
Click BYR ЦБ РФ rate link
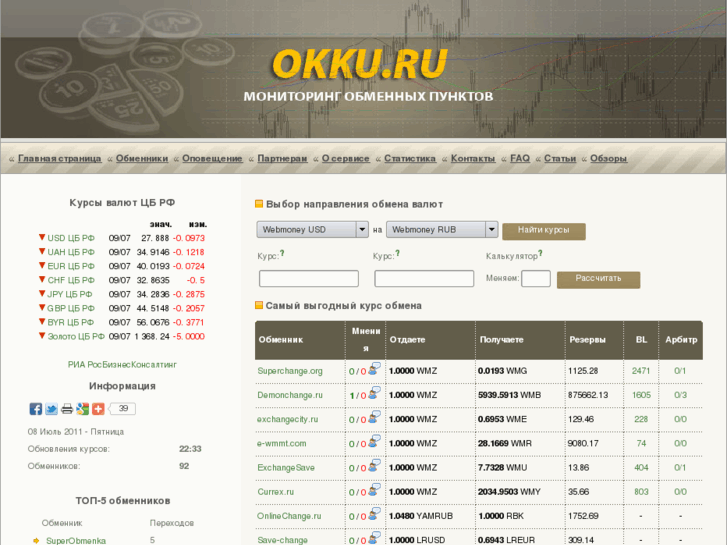click(x=70, y=322)
